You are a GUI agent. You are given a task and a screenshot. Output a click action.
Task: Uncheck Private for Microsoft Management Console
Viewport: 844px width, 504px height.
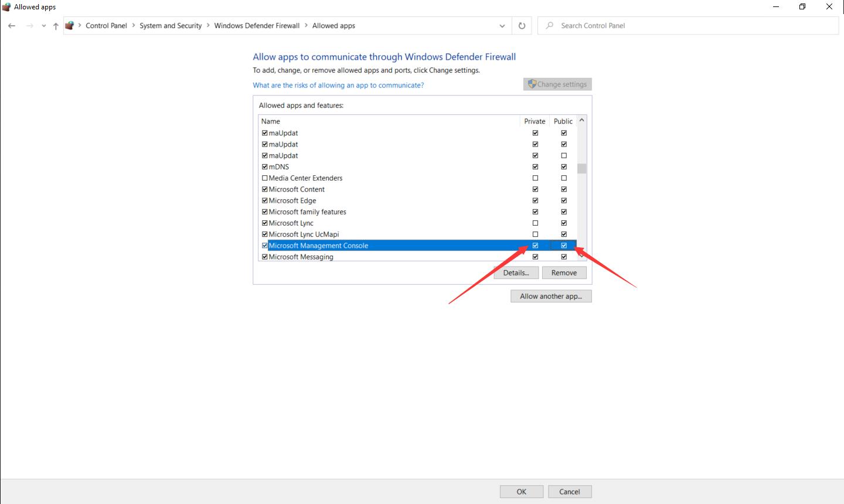(x=535, y=246)
